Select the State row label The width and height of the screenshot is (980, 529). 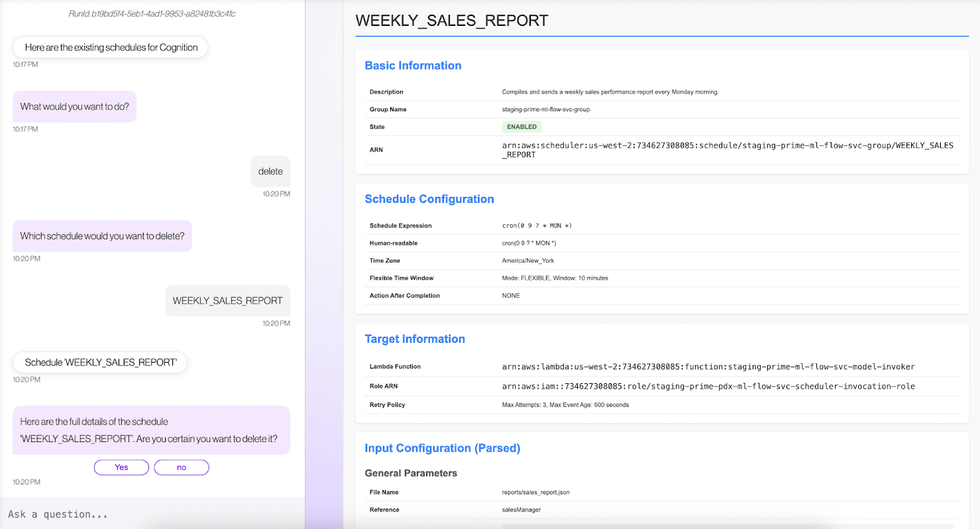[377, 127]
